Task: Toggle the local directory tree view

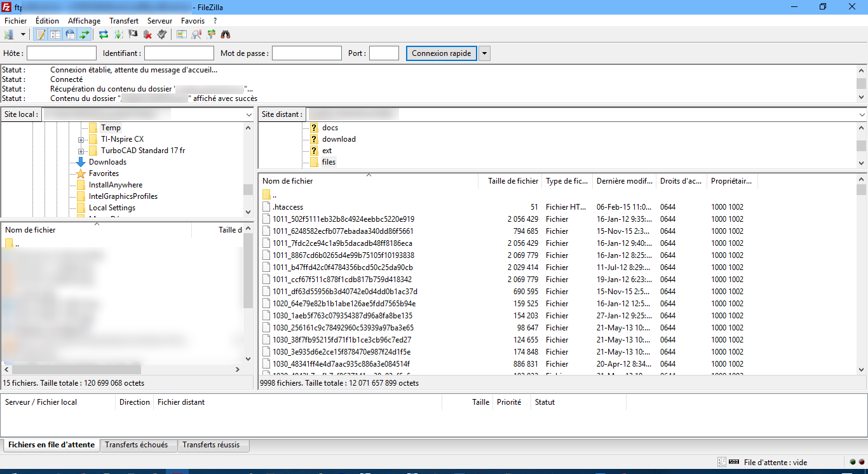Action: (x=55, y=34)
